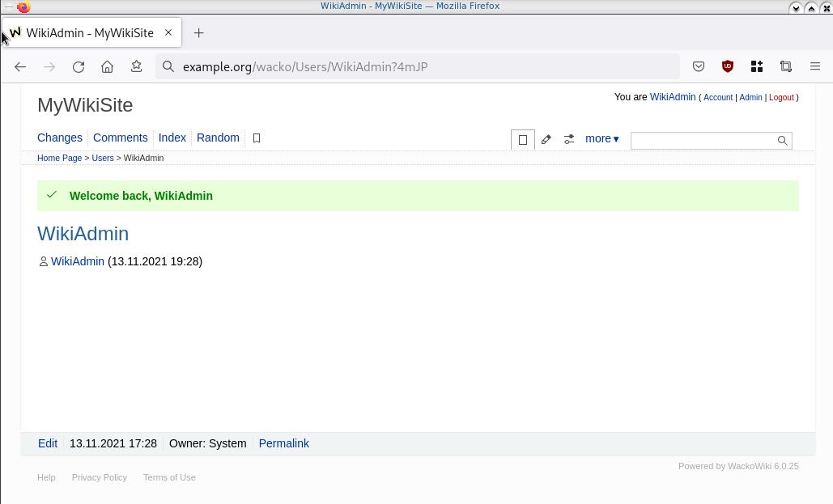Open the Firefox hamburger application menu

815,66
